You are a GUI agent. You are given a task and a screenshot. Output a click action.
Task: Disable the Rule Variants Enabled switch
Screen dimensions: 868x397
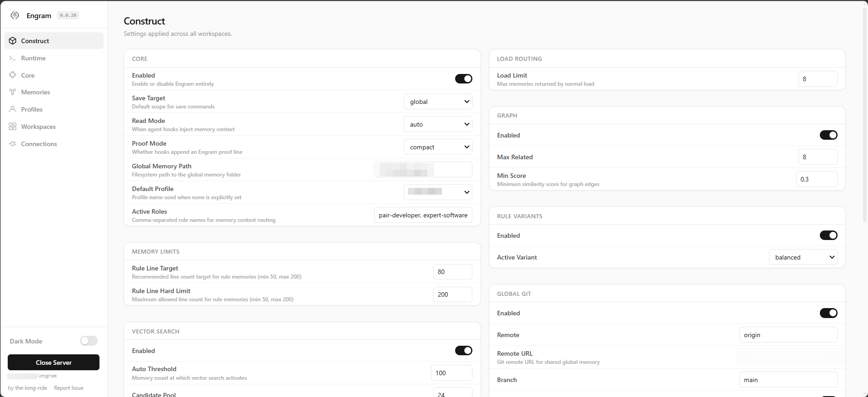point(828,235)
